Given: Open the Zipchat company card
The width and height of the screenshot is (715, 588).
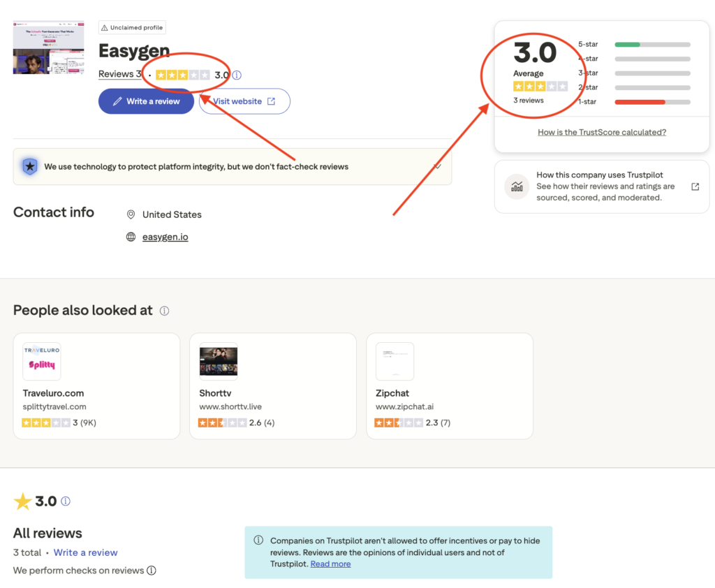Looking at the screenshot, I should point(450,386).
